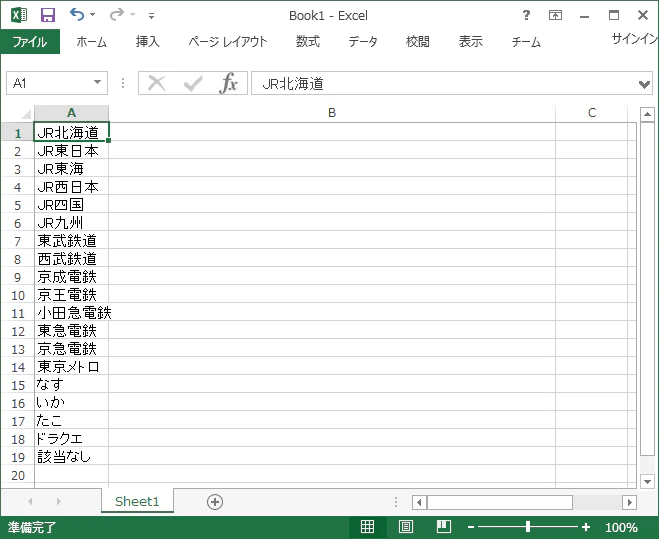Viewport: 659px width, 539px height.
Task: Switch to Normal view icon
Action: (367, 526)
